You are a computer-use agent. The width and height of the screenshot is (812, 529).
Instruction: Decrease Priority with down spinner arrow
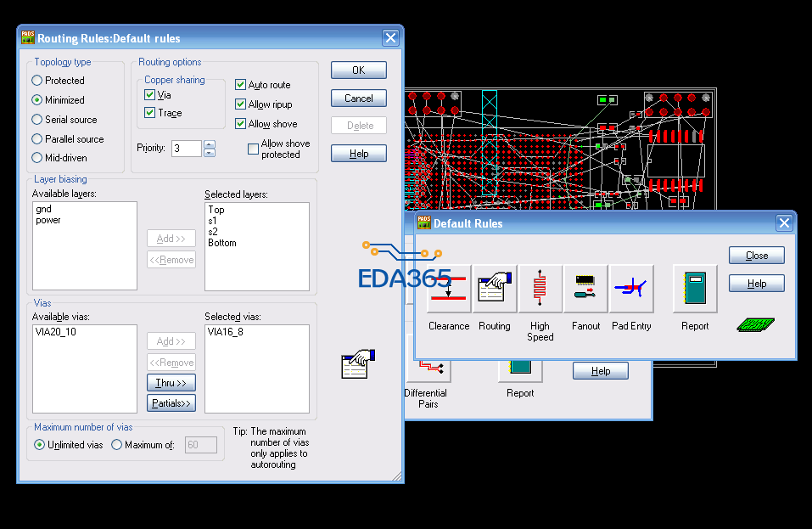click(210, 153)
